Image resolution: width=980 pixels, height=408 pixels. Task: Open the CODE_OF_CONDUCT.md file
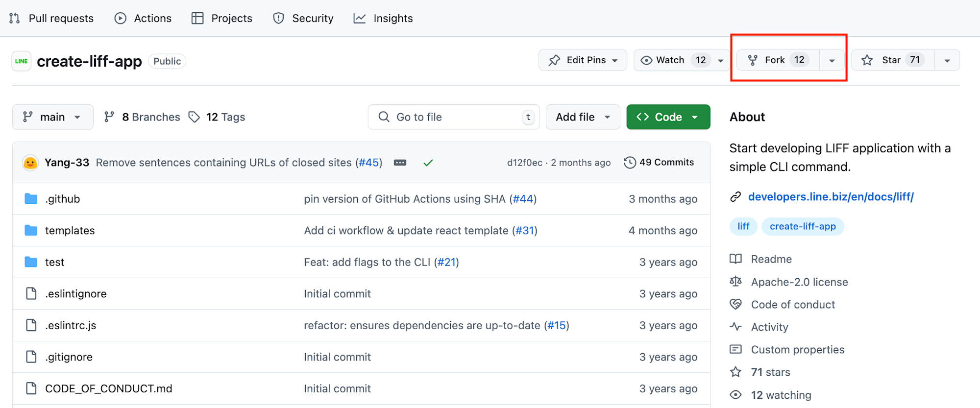click(109, 388)
